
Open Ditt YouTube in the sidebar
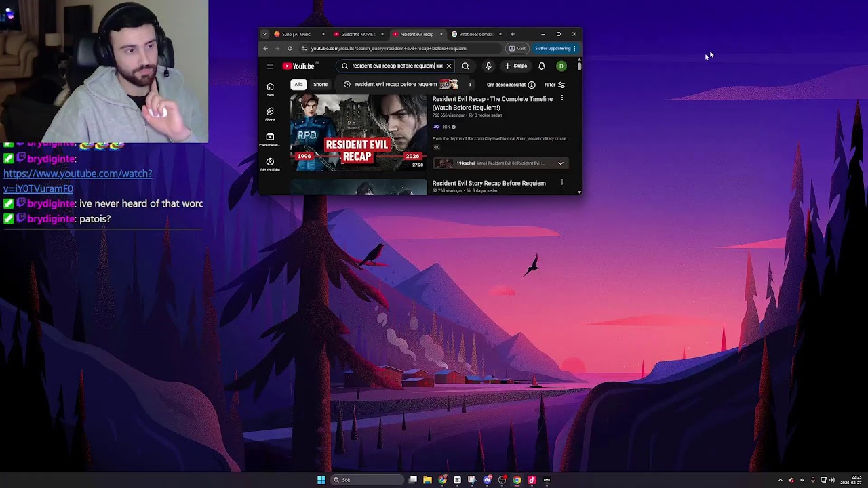tap(270, 165)
